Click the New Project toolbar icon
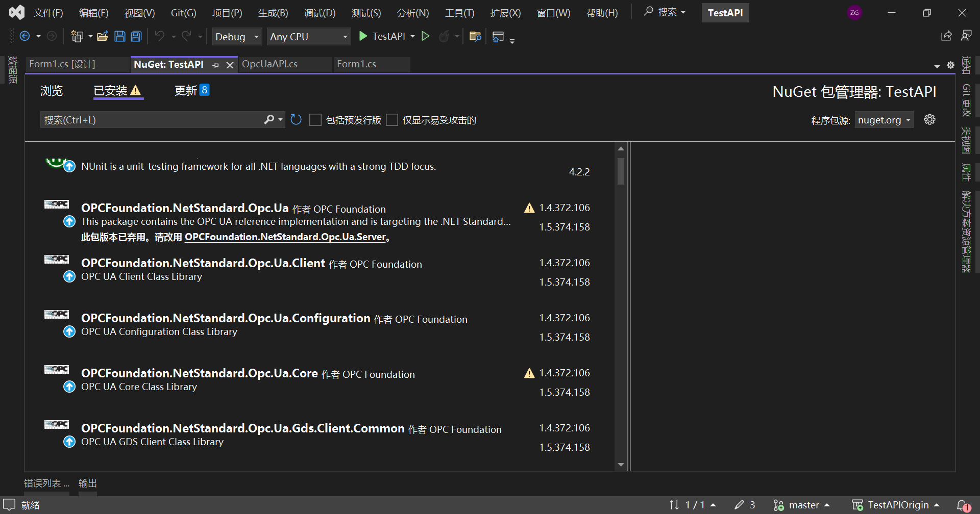Screen dimensions: 980x514 tap(77, 36)
